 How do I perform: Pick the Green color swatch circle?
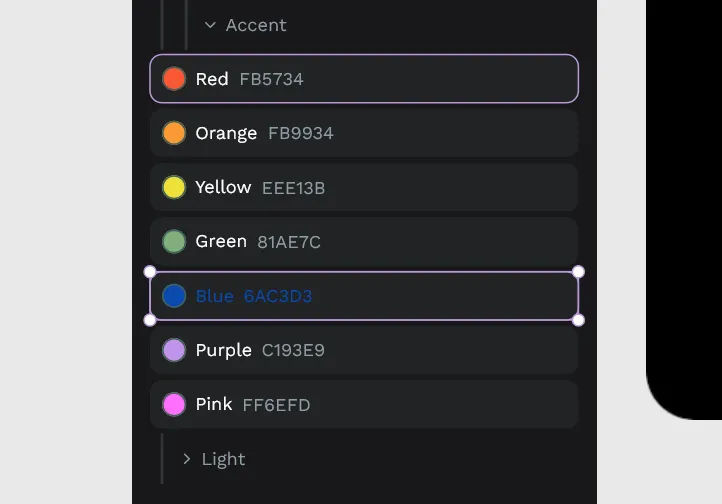174,242
